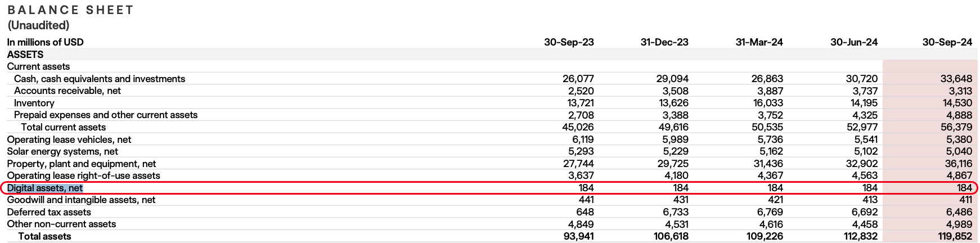
Task: Click the 'Solar energy systems, net' label
Action: coord(62,151)
